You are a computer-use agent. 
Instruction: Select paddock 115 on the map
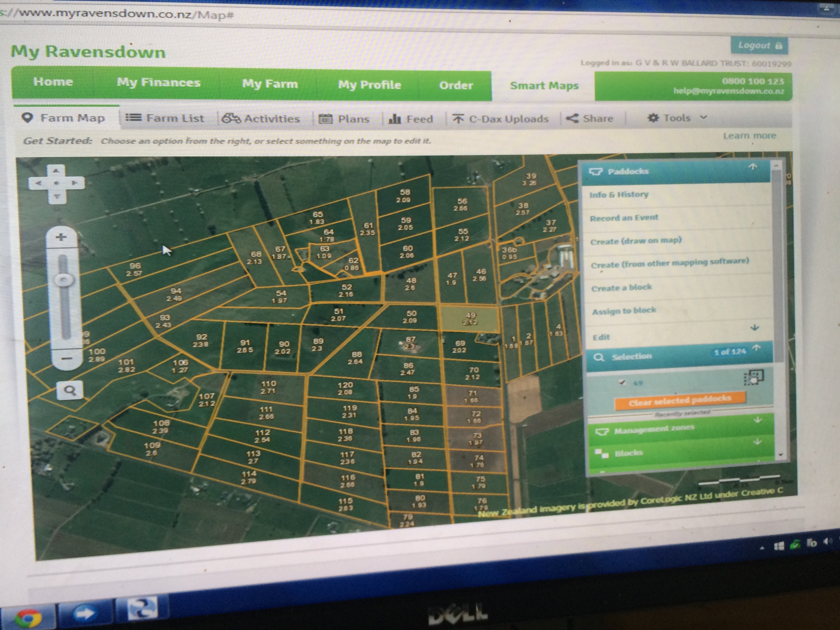(x=345, y=504)
